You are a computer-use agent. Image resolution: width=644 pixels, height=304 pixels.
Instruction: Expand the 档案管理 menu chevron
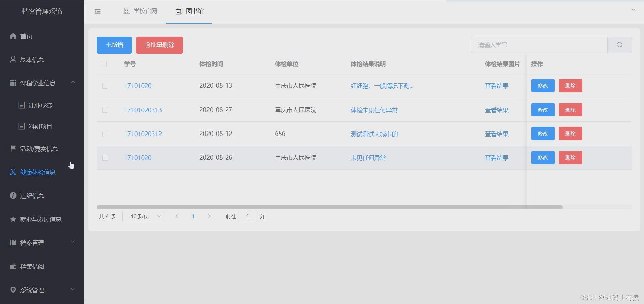[73, 242]
